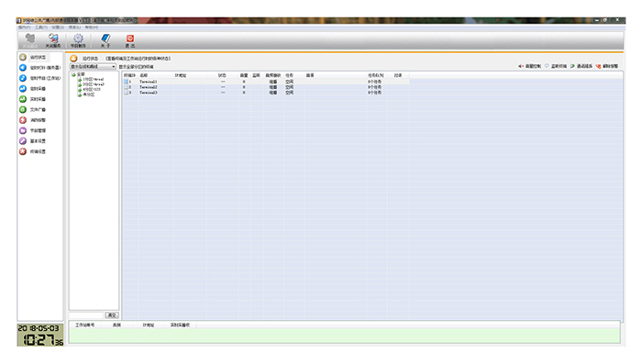The height and width of the screenshot is (364, 642).
Task: Select the Terminal1 row checkbox icon
Action: (x=127, y=82)
